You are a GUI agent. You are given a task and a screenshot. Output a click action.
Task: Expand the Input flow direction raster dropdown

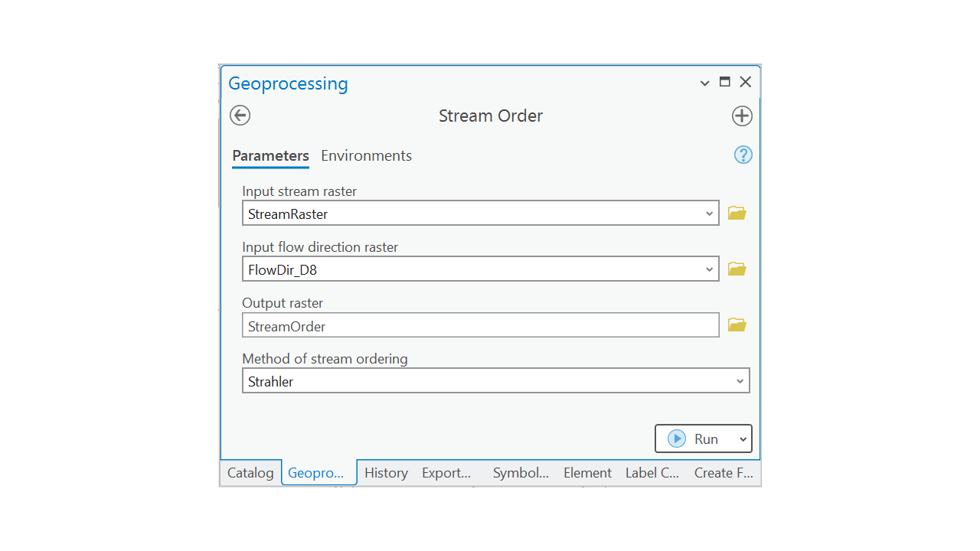coord(709,269)
